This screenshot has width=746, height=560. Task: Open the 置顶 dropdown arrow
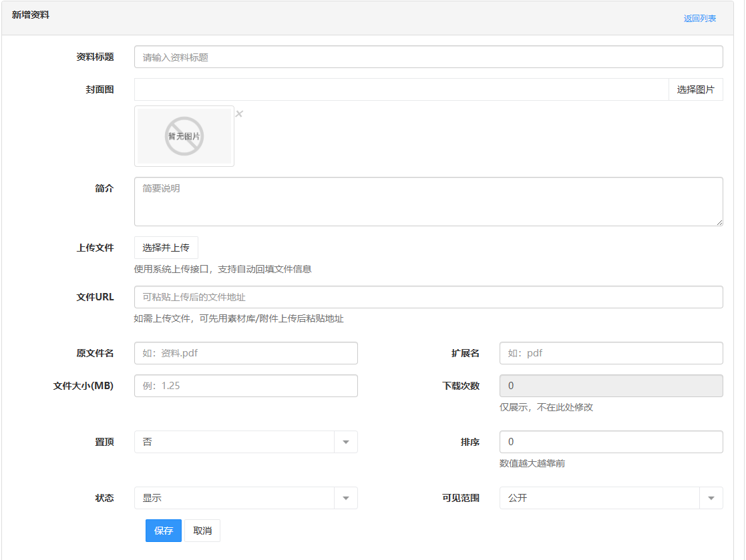pyautogui.click(x=346, y=441)
